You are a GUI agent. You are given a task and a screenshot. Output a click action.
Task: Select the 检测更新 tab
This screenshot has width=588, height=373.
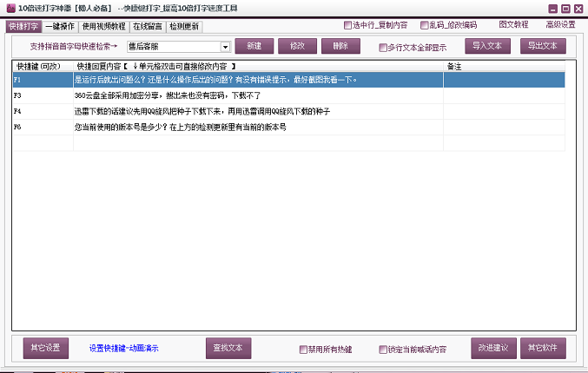(183, 26)
